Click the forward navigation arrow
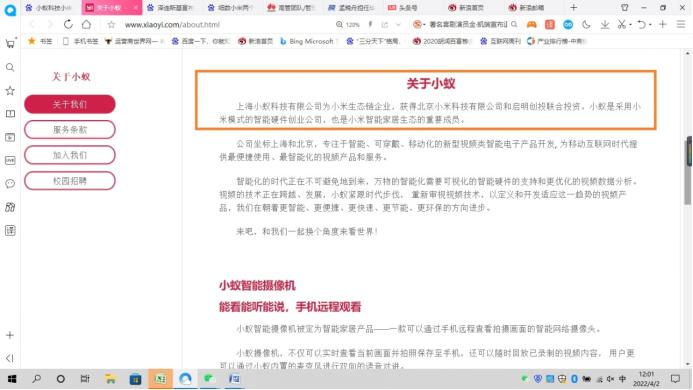The height and width of the screenshot is (390, 693). pyautogui.click(x=50, y=24)
